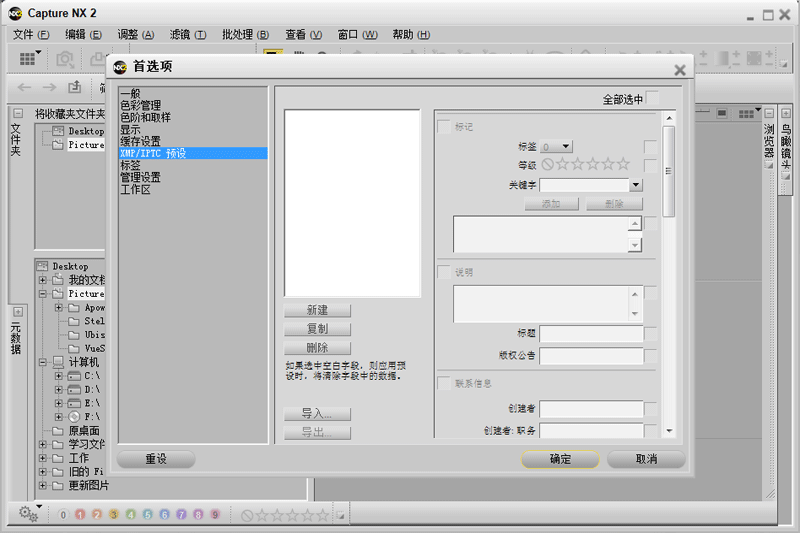This screenshot has height=533, width=800.
Task: Collapse the 浏览器 panel minus icon
Action: coord(769,113)
